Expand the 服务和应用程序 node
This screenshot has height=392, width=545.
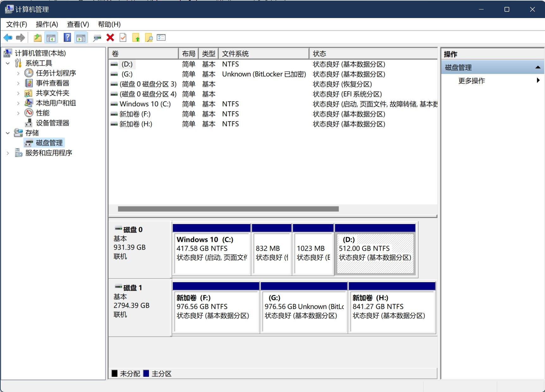[x=8, y=153]
